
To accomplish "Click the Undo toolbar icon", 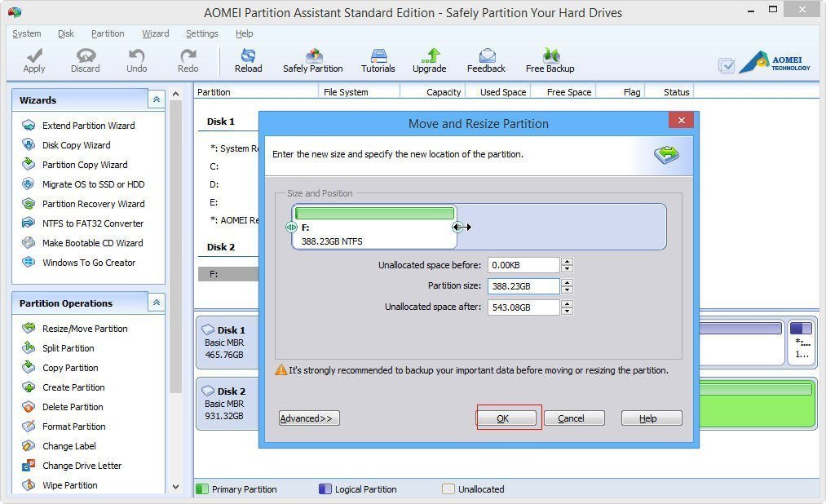I will point(136,60).
